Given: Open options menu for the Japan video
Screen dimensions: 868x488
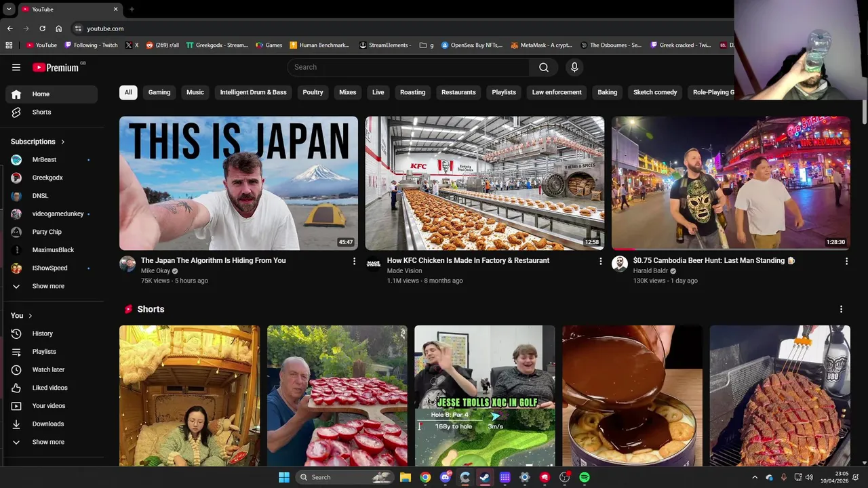Looking at the screenshot, I should click(x=354, y=261).
